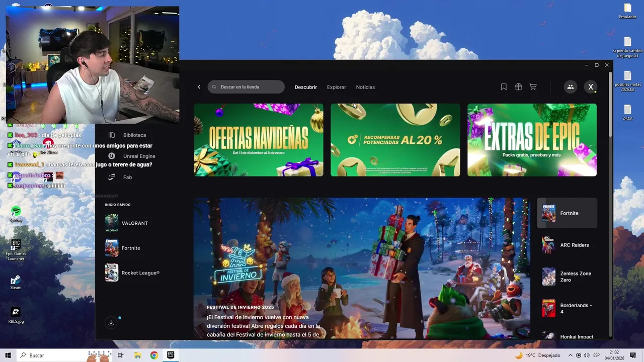Image resolution: width=644 pixels, height=362 pixels.
Task: Select Zenless Zone Zero in featured list
Action: point(567,277)
